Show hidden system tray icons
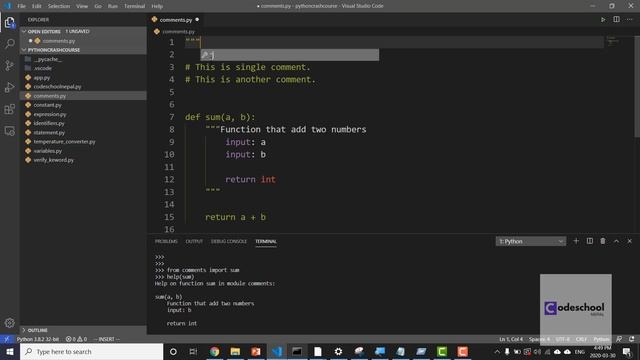Image resolution: width=640 pixels, height=360 pixels. click(497, 351)
